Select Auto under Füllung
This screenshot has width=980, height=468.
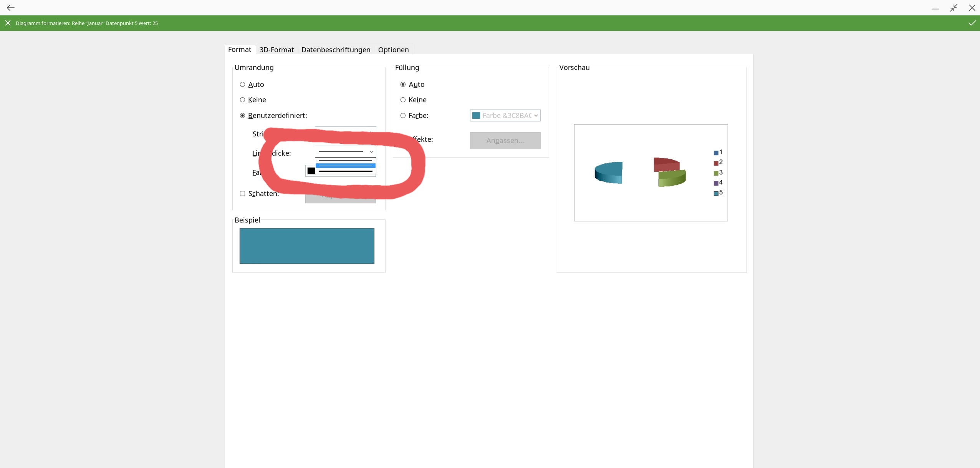pos(412,85)
